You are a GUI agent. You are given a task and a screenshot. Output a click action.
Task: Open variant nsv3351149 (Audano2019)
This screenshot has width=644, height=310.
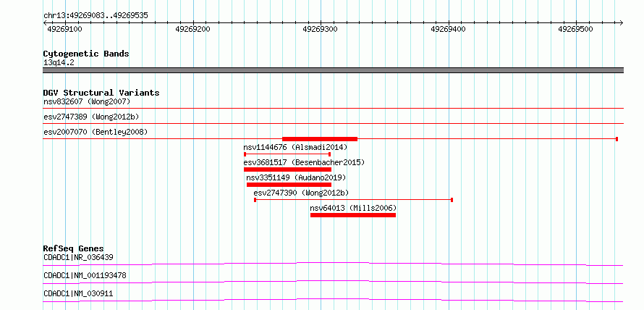click(296, 177)
